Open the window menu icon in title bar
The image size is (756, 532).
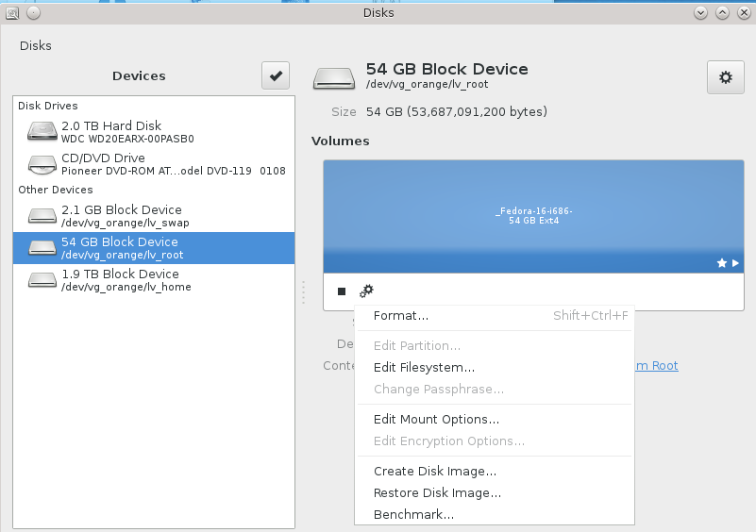12,13
